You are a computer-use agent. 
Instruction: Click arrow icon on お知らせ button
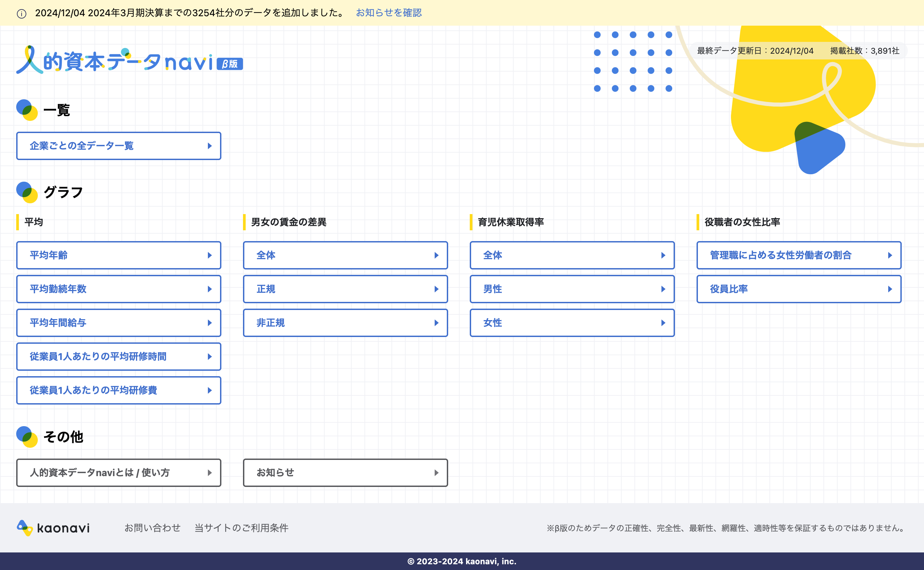point(437,473)
